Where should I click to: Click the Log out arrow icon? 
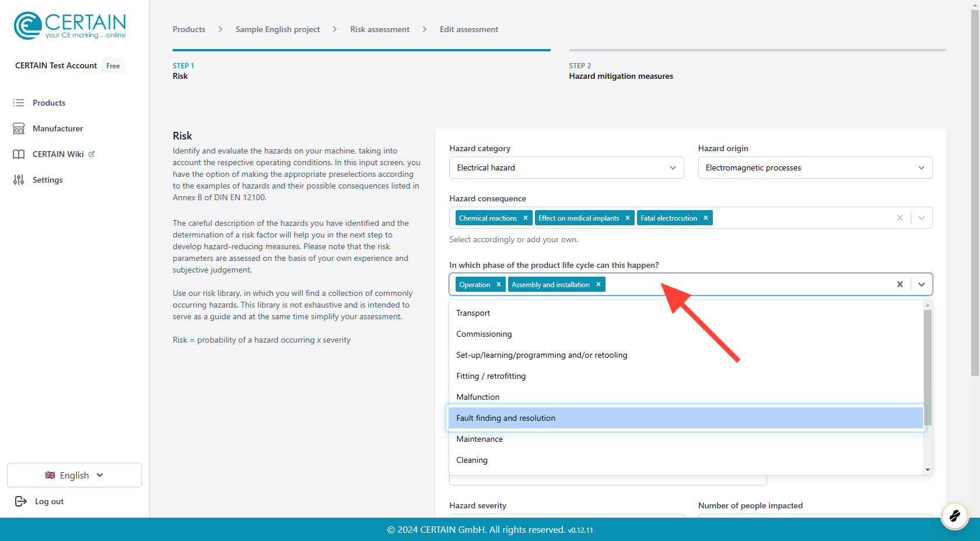[21, 501]
